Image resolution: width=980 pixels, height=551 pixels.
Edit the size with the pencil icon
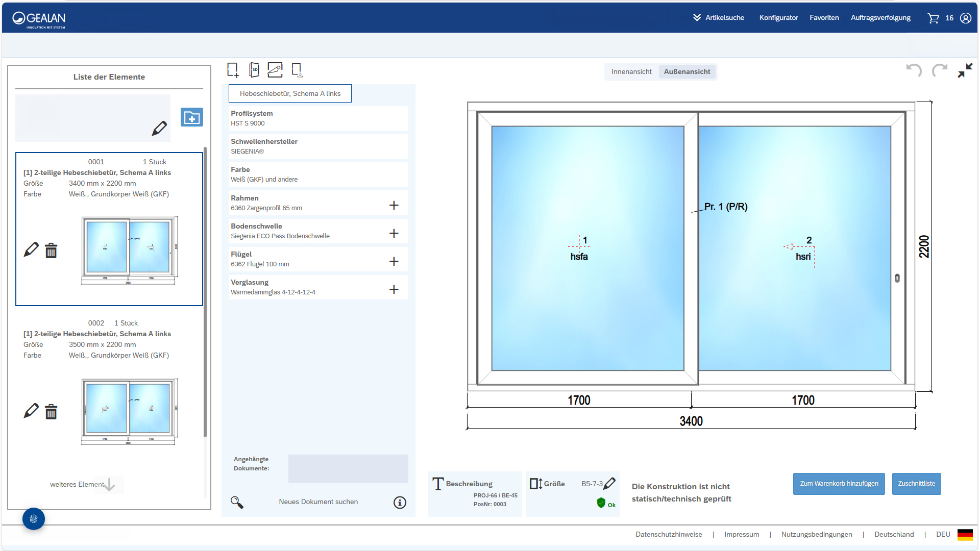point(609,484)
